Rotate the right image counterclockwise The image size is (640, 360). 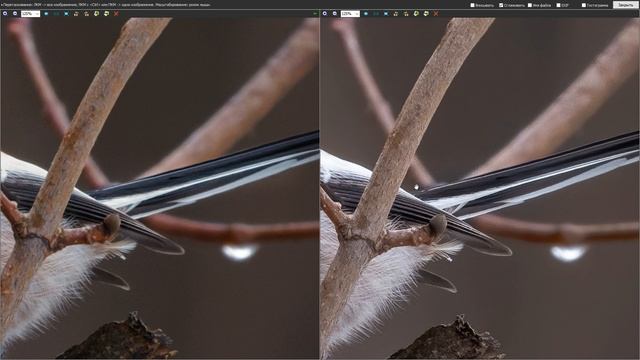(396, 13)
